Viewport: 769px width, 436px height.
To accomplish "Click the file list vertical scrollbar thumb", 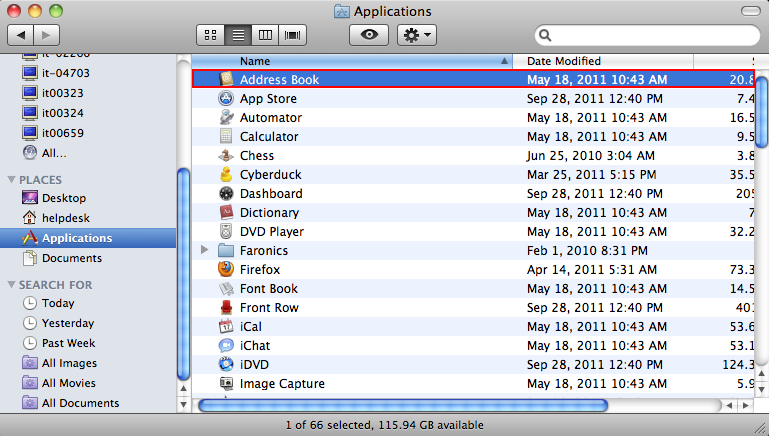I will (x=761, y=112).
